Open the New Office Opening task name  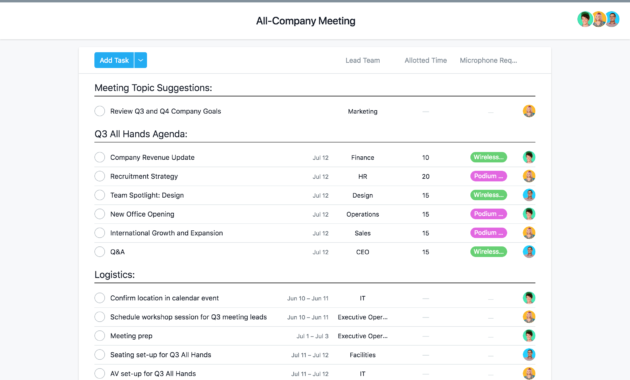pos(142,214)
